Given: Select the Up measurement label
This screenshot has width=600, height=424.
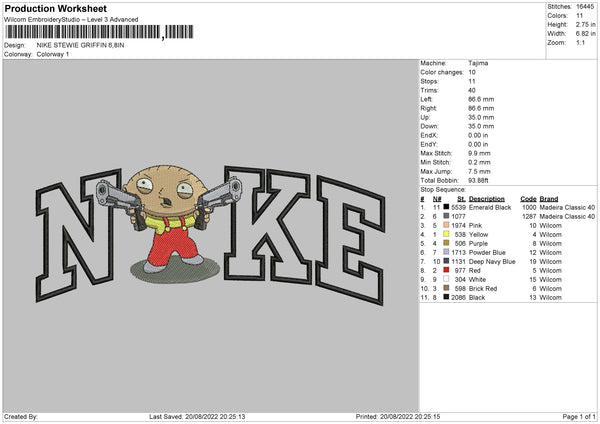Looking at the screenshot, I should (425, 117).
